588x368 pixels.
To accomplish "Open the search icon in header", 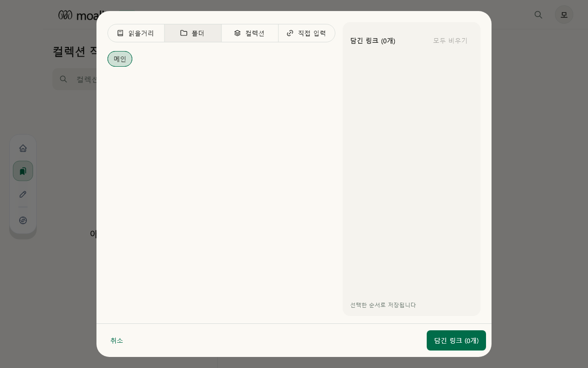I will 538,15.
